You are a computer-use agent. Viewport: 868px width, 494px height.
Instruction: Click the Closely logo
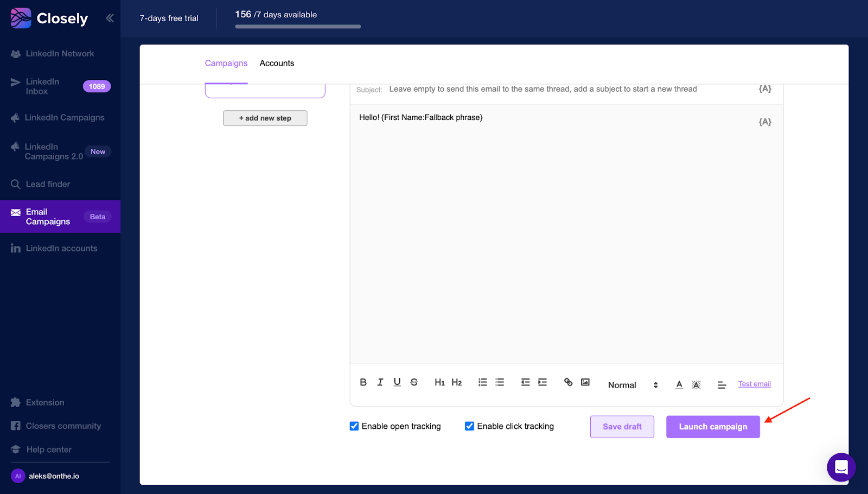(x=49, y=18)
